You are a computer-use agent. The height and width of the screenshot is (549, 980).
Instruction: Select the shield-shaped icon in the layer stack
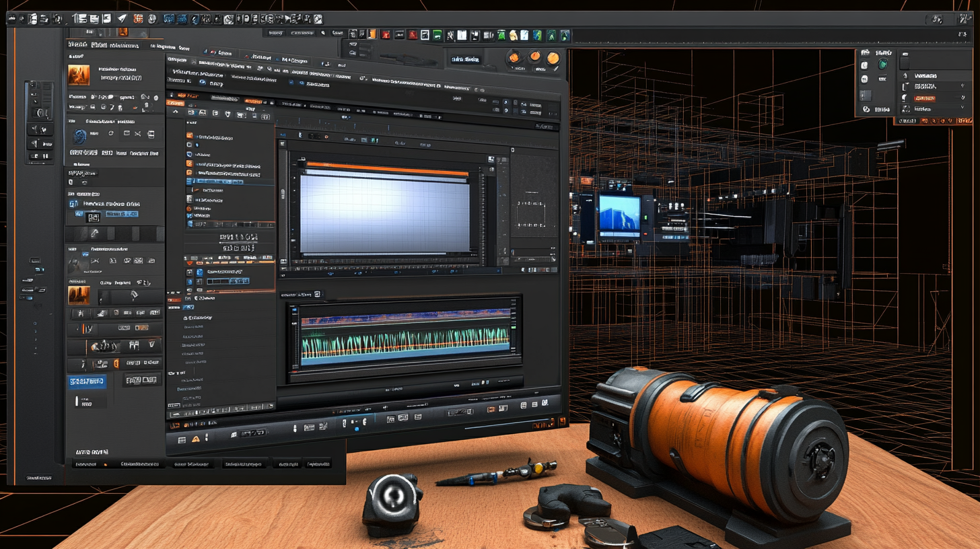pos(189,154)
